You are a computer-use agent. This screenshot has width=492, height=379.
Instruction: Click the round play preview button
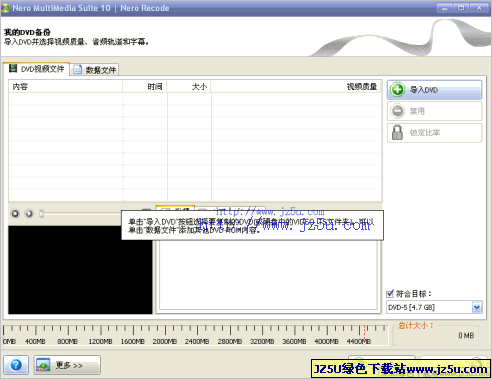(29, 213)
